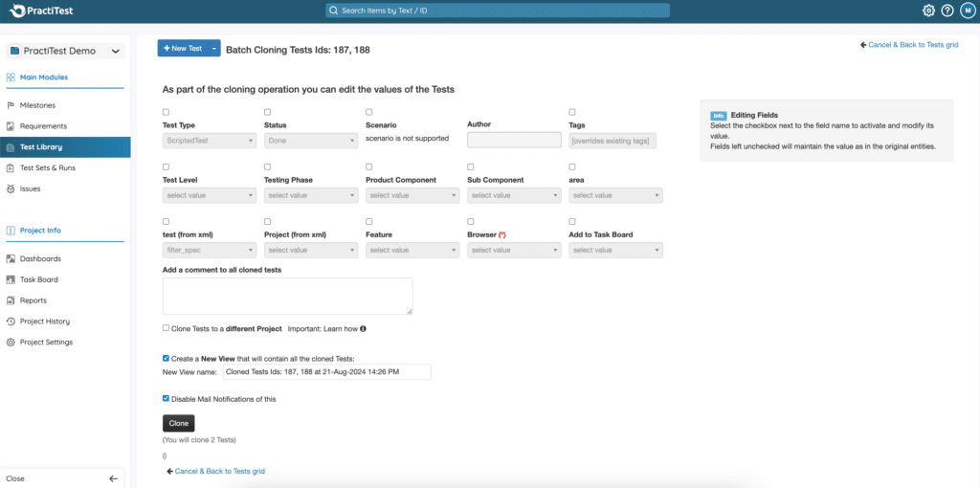Click the Issues bug icon
The width and height of the screenshot is (980, 488).
pos(11,189)
